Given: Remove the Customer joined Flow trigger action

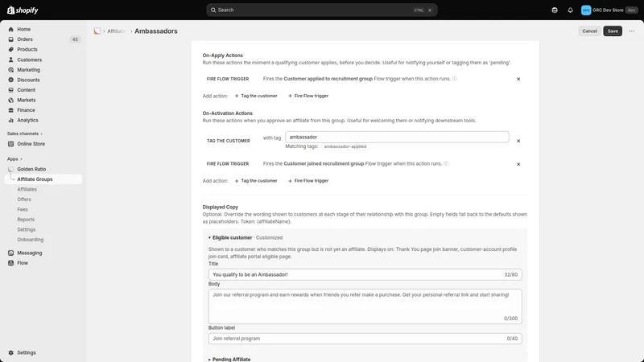Looking at the screenshot, I should [518, 164].
